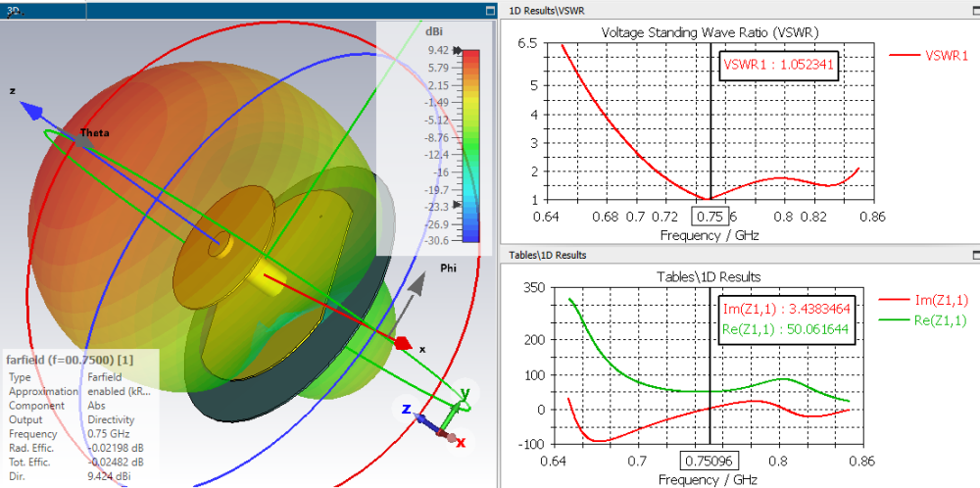Click the farfield (f=00.7500) [1] info header
Viewport: 980px width, 488px height.
[x=70, y=360]
